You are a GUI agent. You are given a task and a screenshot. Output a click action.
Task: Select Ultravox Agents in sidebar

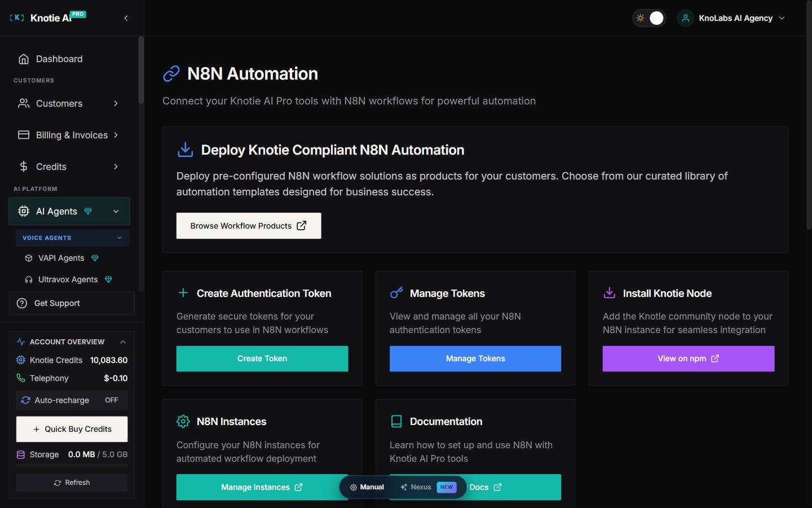[73, 279]
